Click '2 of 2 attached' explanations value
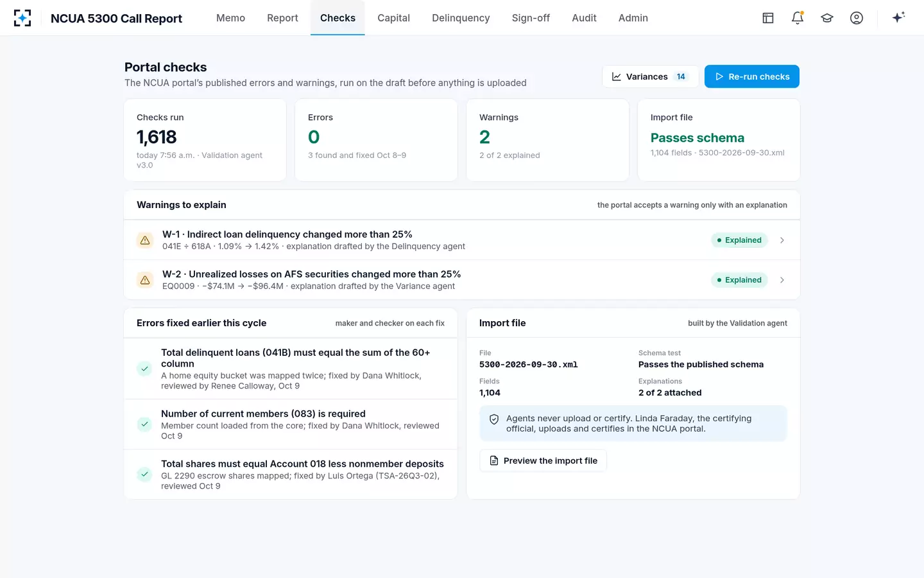 pos(670,392)
